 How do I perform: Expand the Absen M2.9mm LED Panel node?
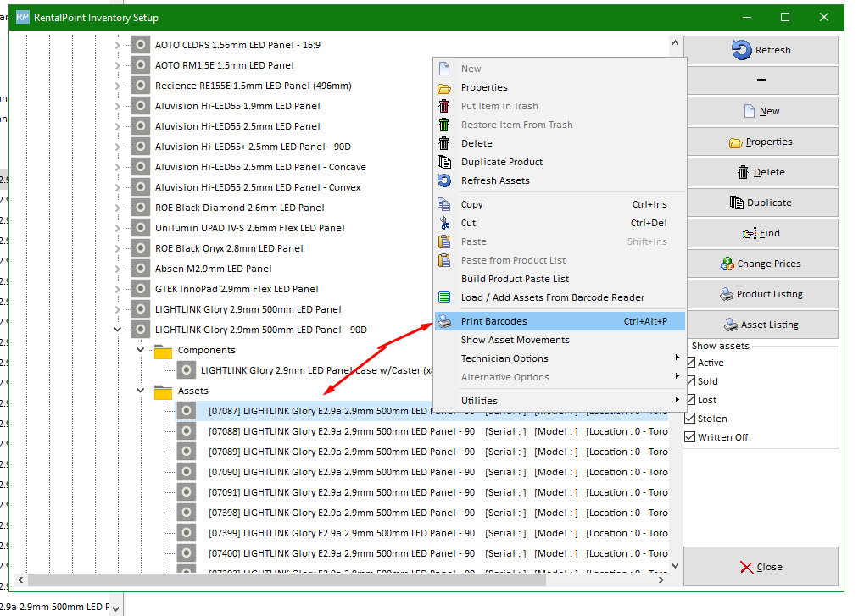[x=117, y=269]
